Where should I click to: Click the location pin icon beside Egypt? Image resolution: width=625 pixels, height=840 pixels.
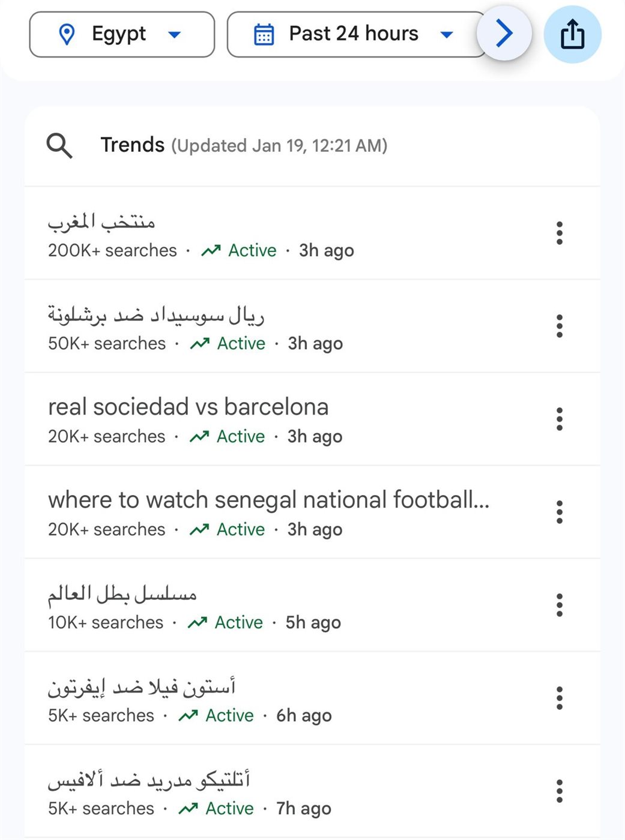point(67,34)
